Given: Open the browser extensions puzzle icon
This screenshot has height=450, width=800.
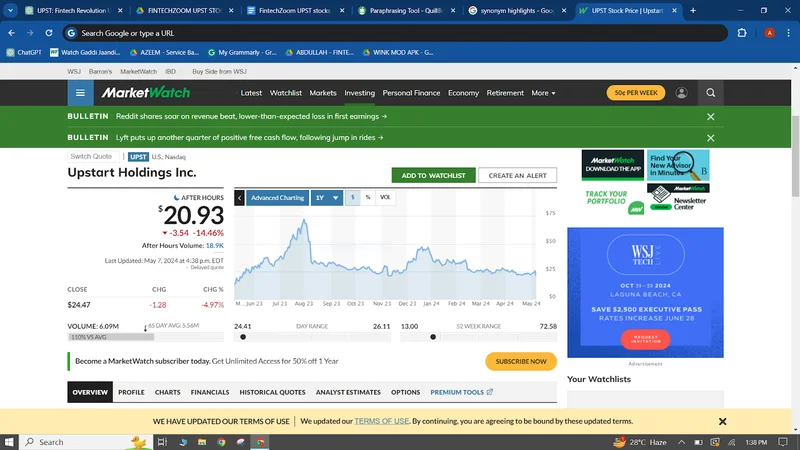Looking at the screenshot, I should pos(742,33).
